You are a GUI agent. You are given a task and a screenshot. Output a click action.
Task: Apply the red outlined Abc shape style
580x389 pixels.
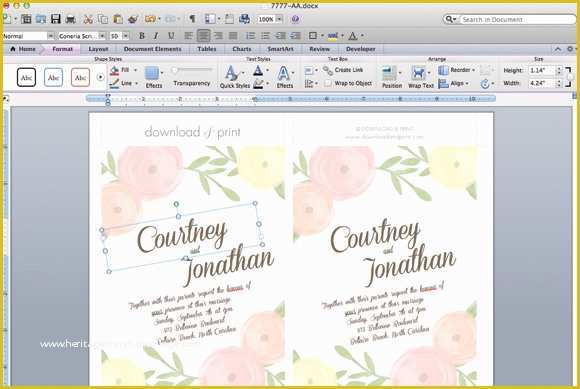click(80, 77)
